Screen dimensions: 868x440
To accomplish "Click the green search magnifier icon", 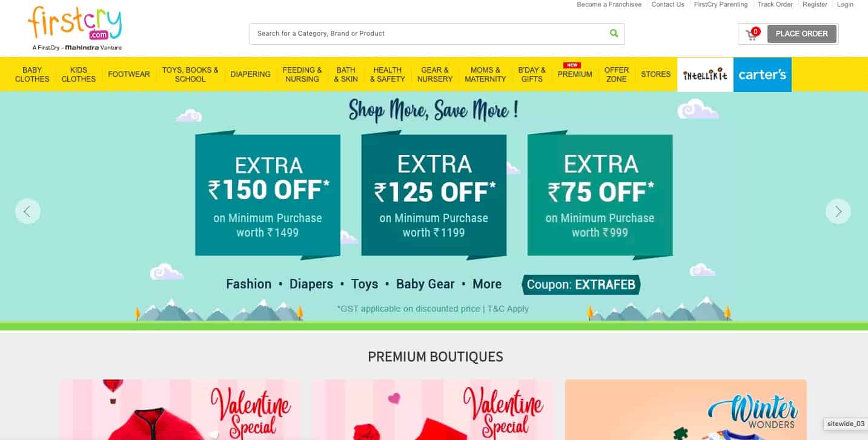I will (x=614, y=33).
